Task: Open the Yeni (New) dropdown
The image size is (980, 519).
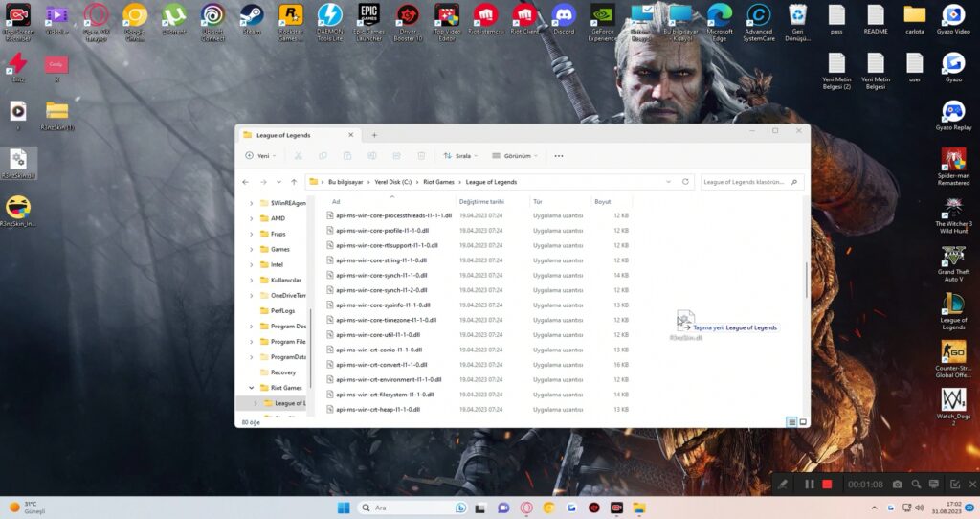Action: (260, 156)
